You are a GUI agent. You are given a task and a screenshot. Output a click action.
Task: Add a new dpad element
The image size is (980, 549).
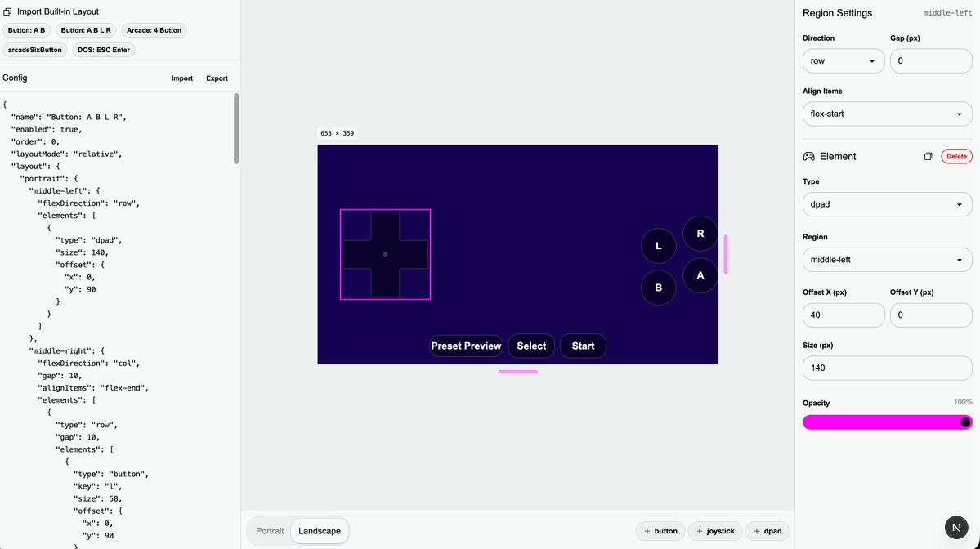[x=767, y=531]
